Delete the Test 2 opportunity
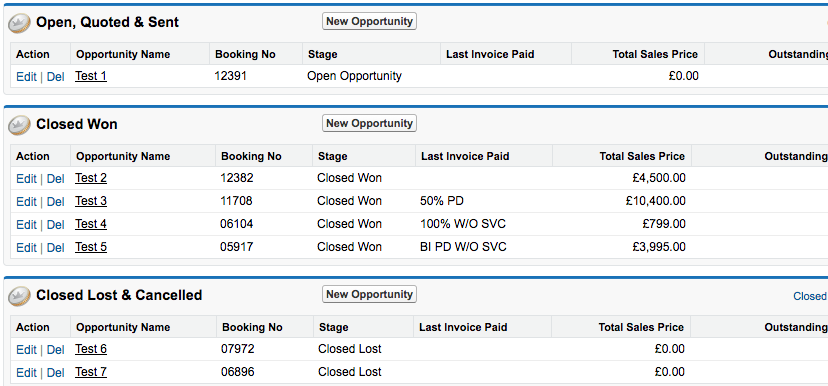828x386 pixels. point(55,178)
